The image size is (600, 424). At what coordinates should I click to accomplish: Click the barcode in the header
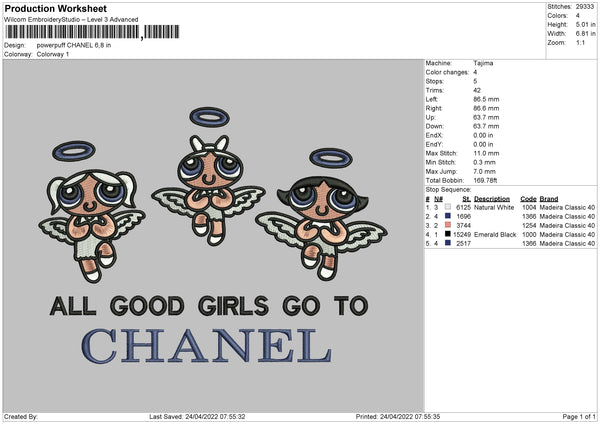pos(92,32)
